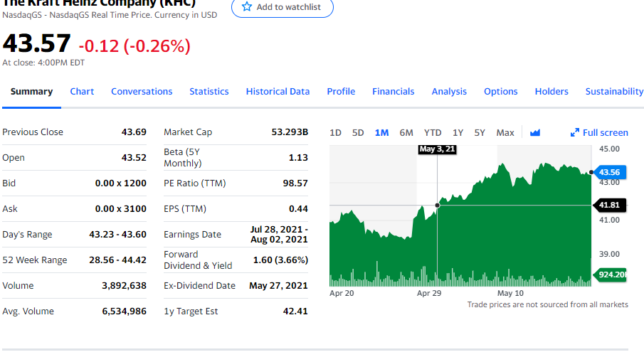This screenshot has height=357, width=644.
Task: Select the 1D chart range
Action: (x=336, y=132)
